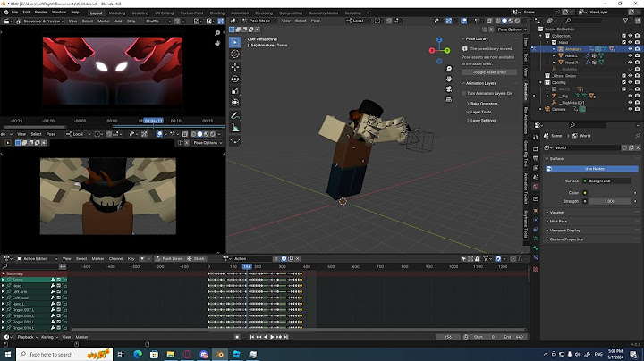Toggle the Torso channel checkbox in Action Editor
This screenshot has width=644, height=361.
[59, 280]
